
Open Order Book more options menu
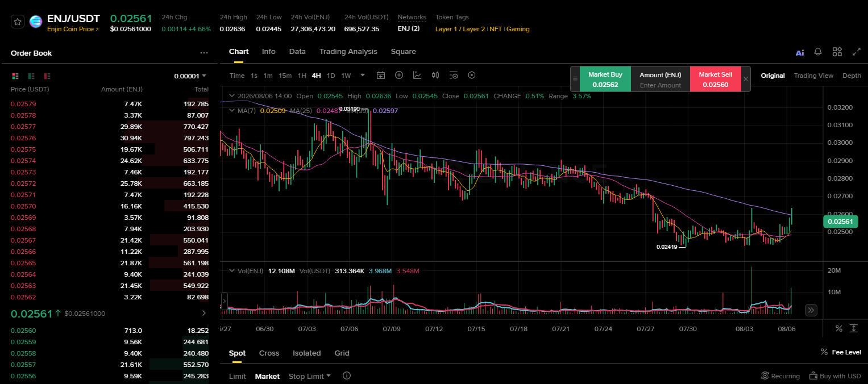tap(204, 53)
